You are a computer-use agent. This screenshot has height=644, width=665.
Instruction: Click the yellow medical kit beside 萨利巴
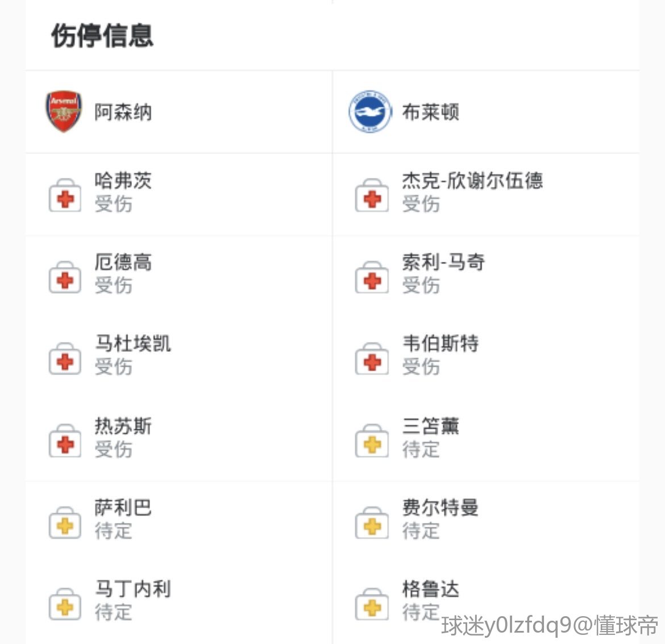(x=65, y=523)
